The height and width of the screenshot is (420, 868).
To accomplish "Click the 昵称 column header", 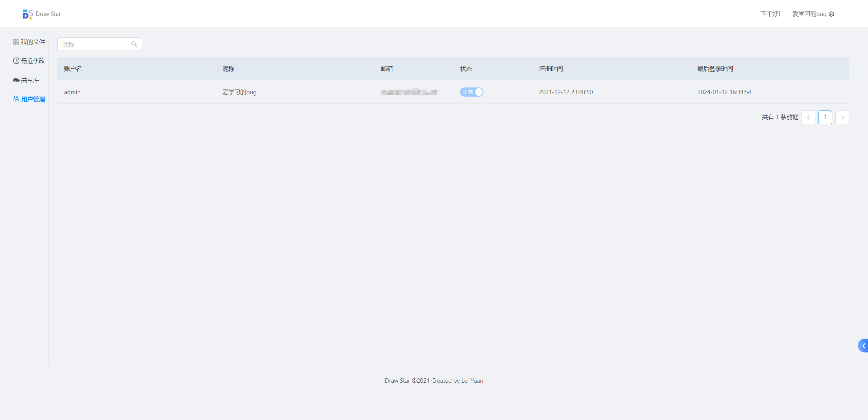I will click(x=229, y=68).
